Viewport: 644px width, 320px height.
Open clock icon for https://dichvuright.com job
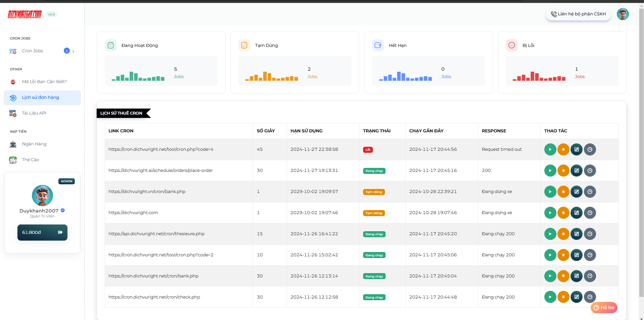click(x=590, y=213)
